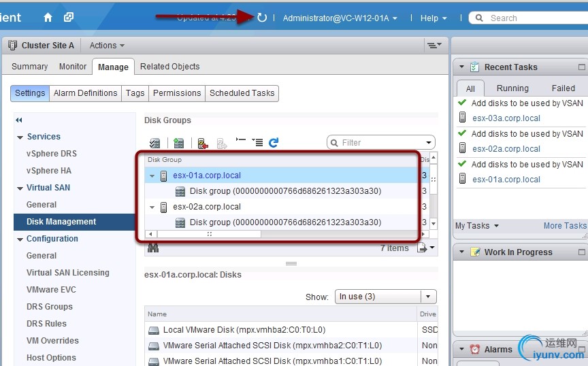
Task: Collapse the left settings navigation with double-arrow
Action: coord(19,120)
